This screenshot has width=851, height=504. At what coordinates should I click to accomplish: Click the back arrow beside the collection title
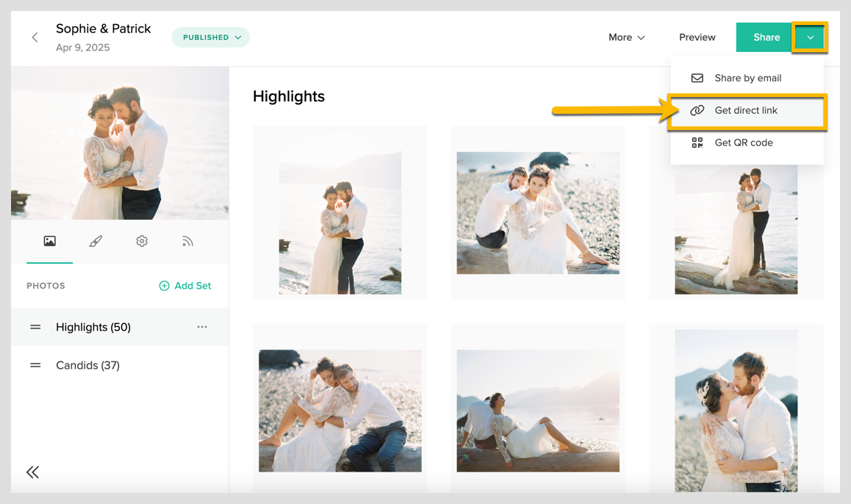click(x=35, y=37)
